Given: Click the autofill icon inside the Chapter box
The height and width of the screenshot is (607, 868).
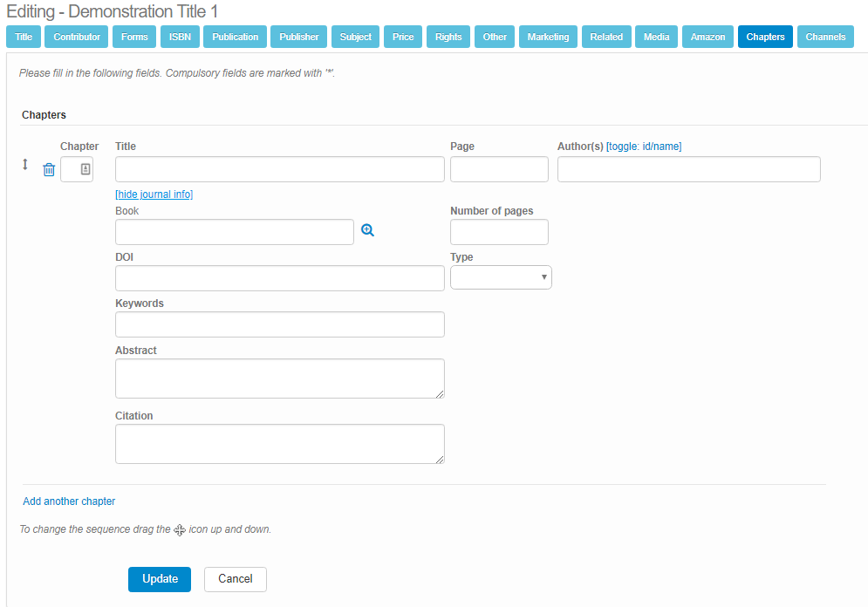Looking at the screenshot, I should (x=85, y=170).
